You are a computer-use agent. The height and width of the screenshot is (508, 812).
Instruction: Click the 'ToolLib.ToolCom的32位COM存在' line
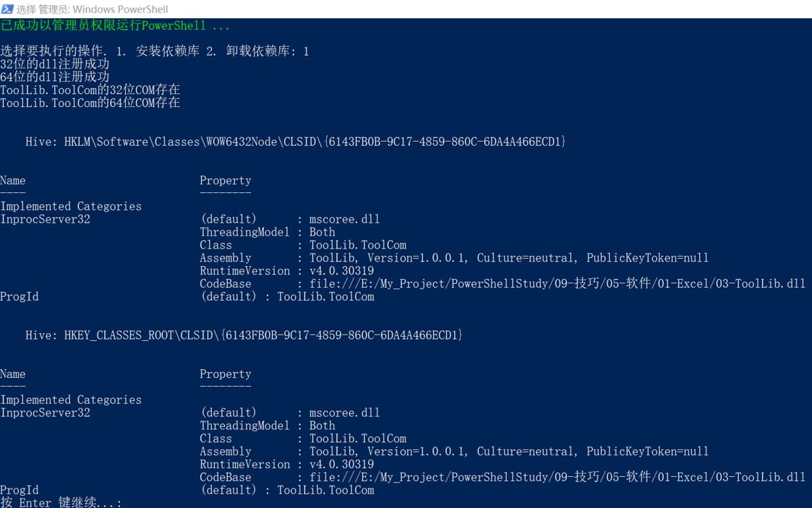tap(90, 90)
